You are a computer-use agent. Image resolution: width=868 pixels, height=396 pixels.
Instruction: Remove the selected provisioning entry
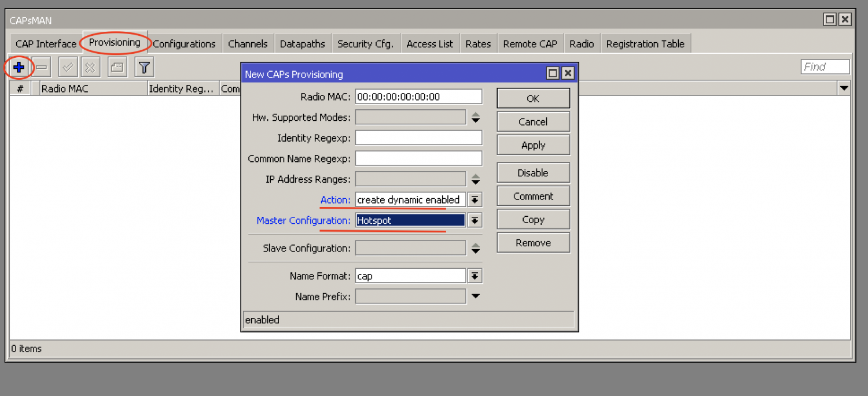coord(41,66)
